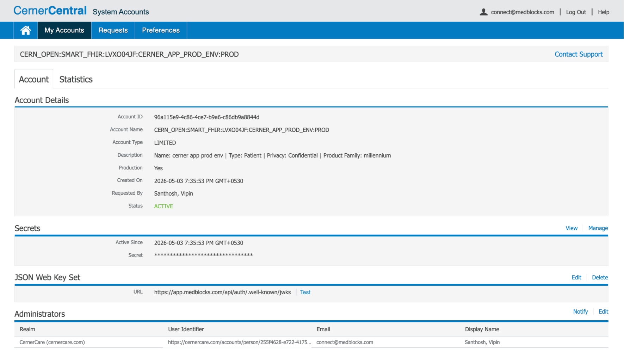624x364 pixels.
Task: Click the administrator display name cell
Action: [x=482, y=342]
